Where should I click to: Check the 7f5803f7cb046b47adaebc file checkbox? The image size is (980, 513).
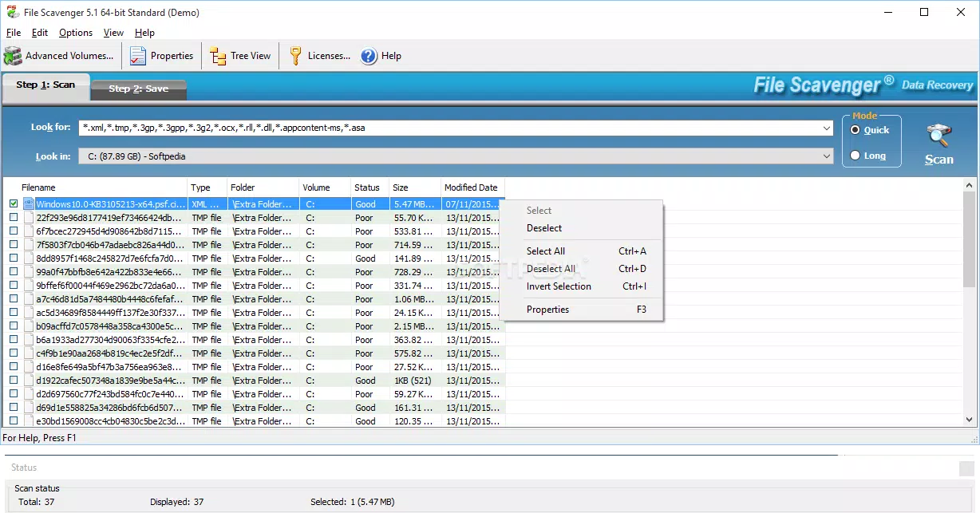pos(14,245)
